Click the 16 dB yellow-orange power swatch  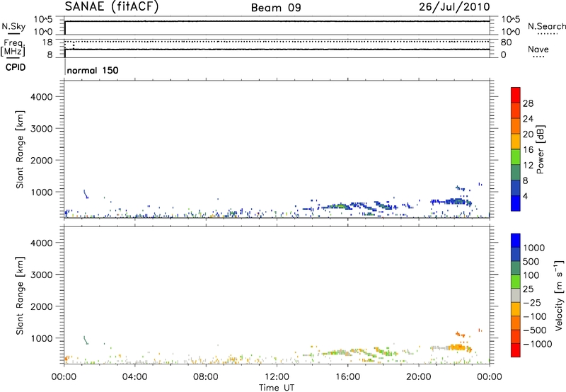pos(516,141)
